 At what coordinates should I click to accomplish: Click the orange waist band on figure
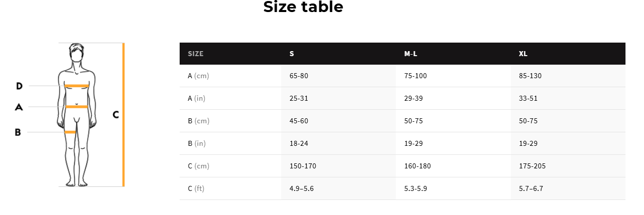tap(77, 107)
